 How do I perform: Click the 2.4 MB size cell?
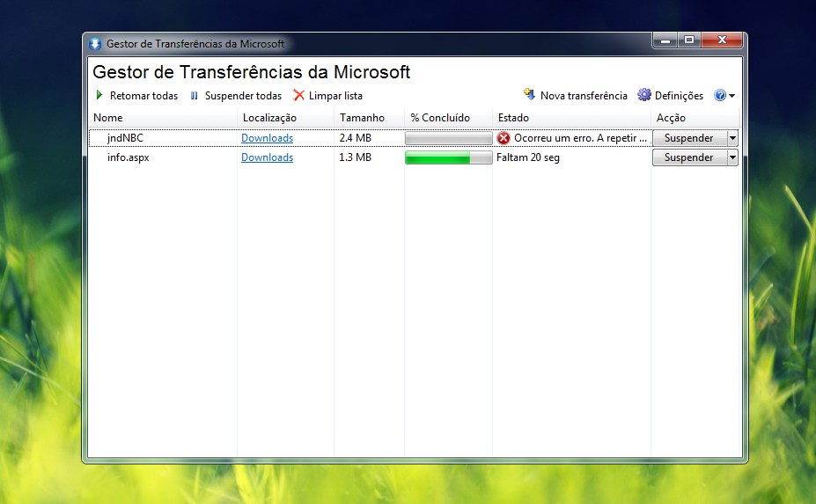point(356,138)
